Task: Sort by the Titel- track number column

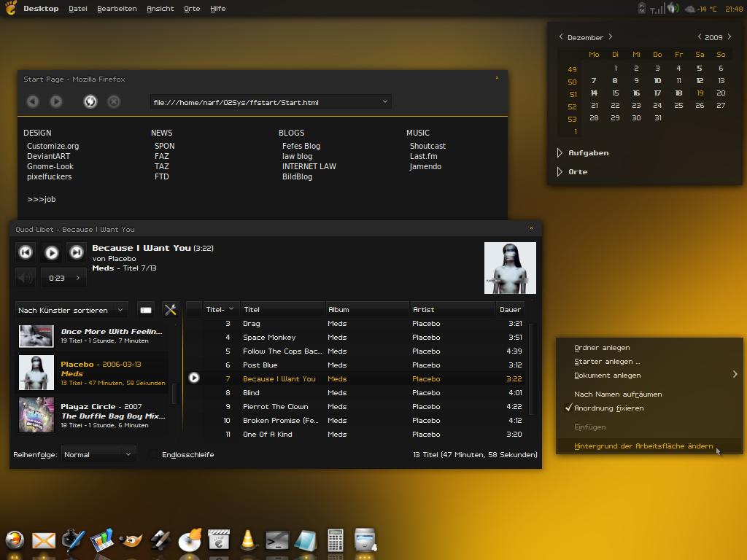Action: [x=221, y=309]
